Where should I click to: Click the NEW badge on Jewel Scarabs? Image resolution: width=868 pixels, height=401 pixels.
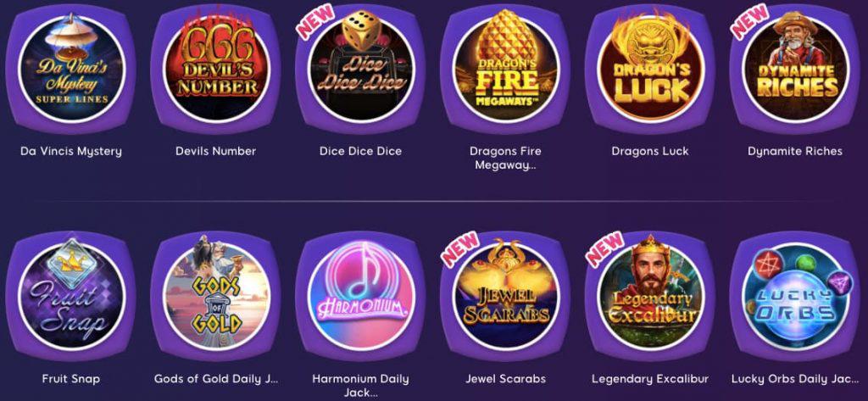coord(460,249)
